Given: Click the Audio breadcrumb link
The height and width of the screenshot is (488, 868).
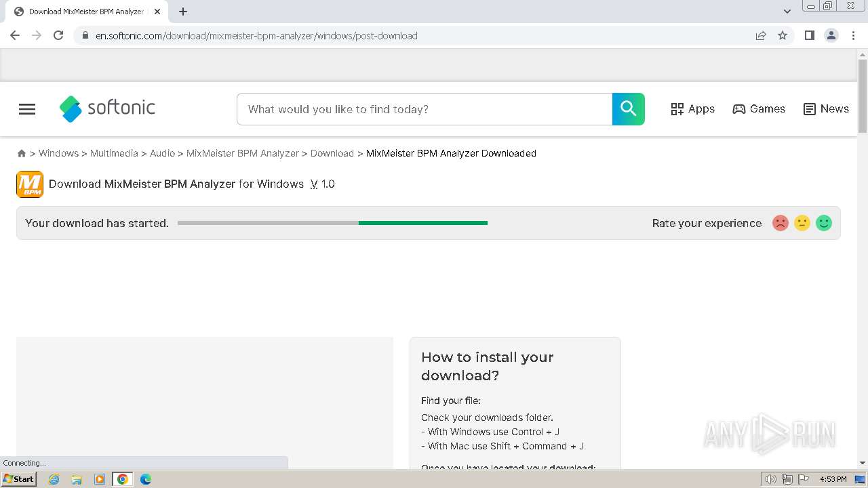Looking at the screenshot, I should [x=162, y=153].
